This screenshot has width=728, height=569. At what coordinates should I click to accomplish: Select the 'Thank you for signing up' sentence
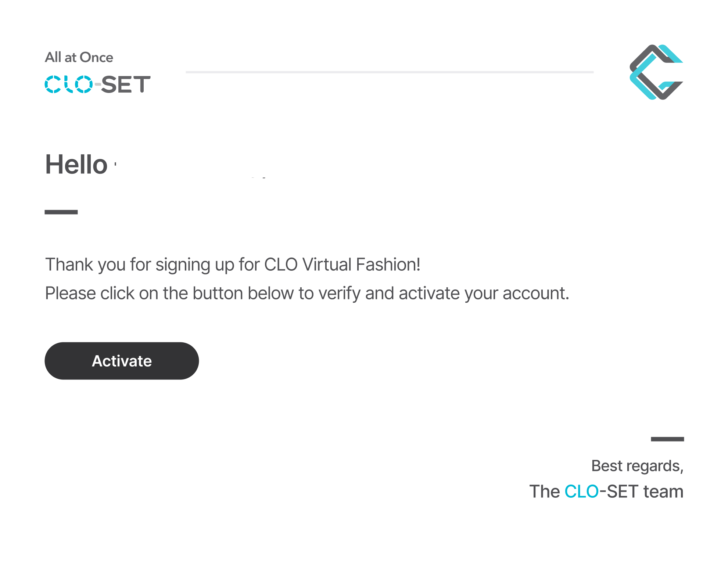[x=233, y=264]
